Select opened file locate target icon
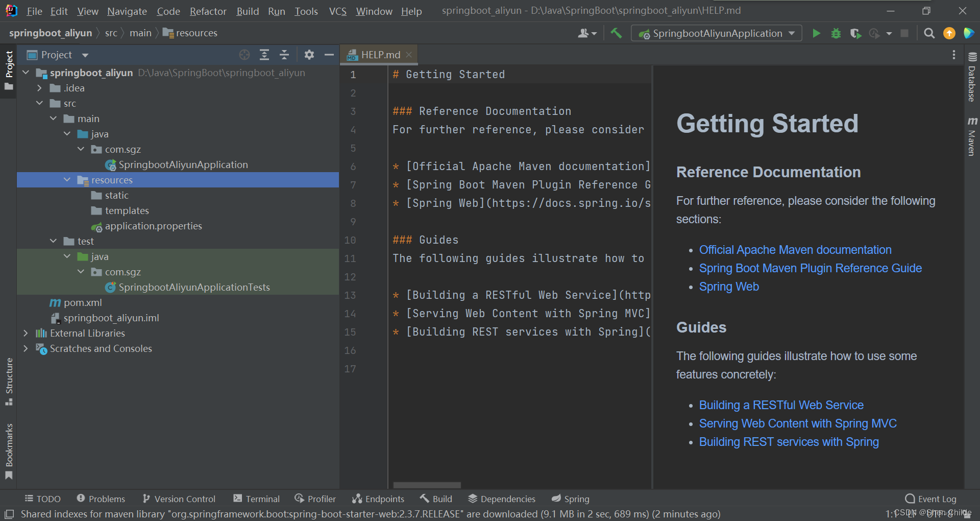Viewport: 980px width, 521px height. coord(244,55)
